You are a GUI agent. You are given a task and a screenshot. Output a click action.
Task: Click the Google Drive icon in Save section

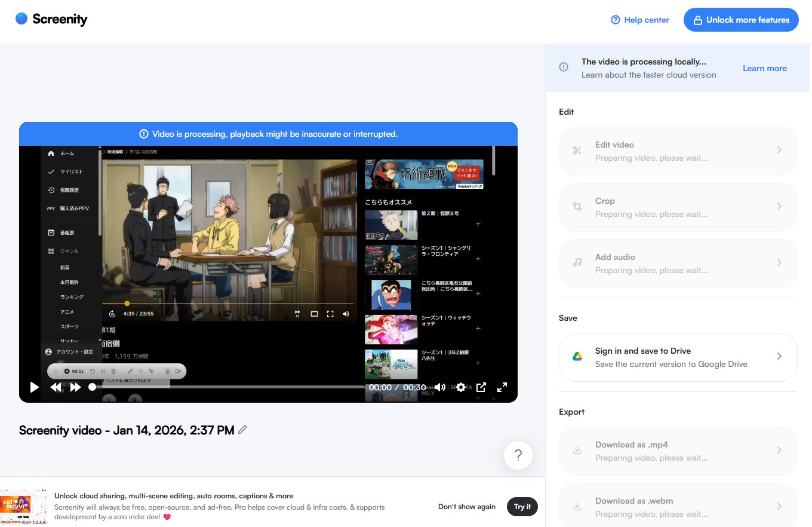coord(577,356)
